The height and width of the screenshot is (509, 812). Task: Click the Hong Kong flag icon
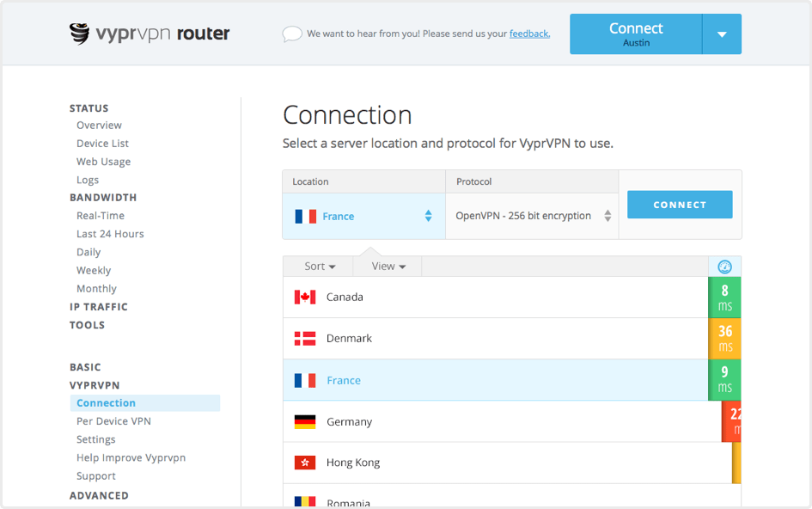(x=305, y=463)
